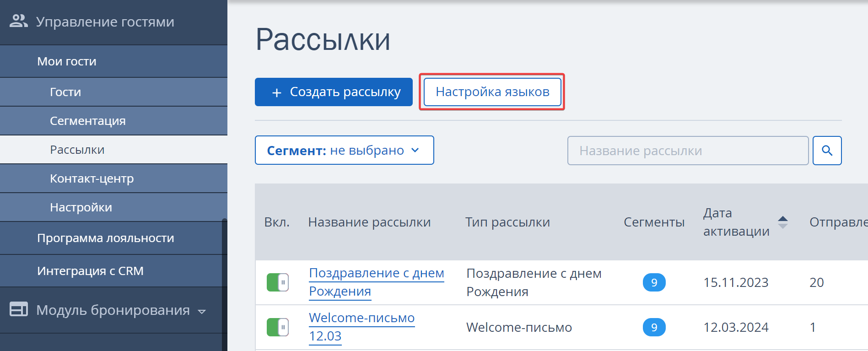The height and width of the screenshot is (351, 868).
Task: Open Сегментация sidebar item
Action: [113, 121]
